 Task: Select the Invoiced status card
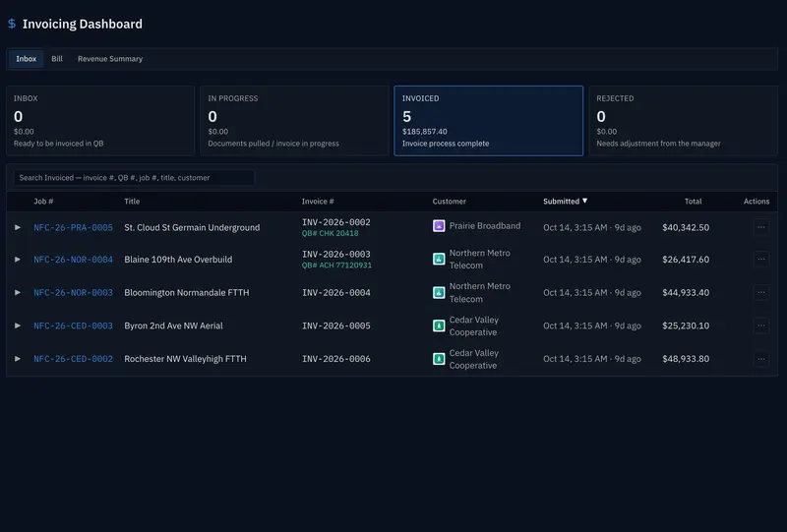(488, 120)
